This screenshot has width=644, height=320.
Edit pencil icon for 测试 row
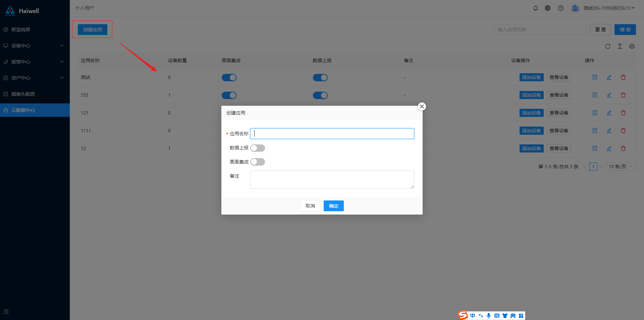(609, 77)
